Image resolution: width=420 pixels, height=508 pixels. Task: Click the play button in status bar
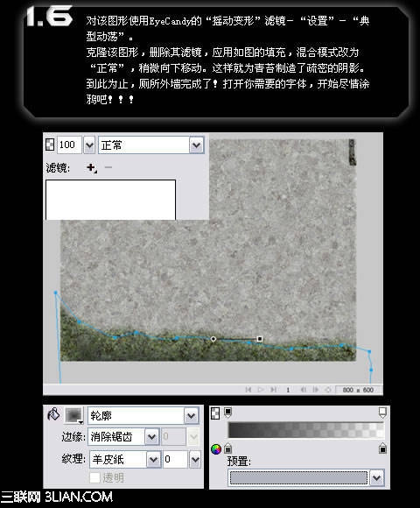[261, 390]
